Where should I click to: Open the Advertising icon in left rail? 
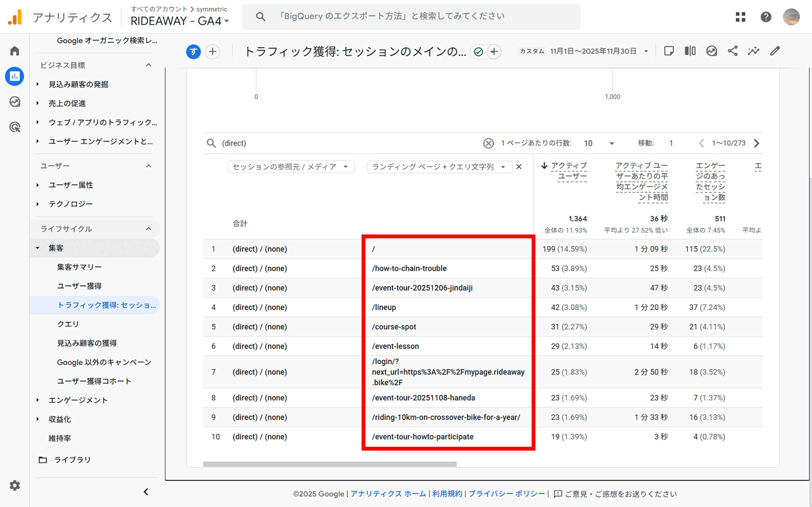tap(14, 127)
